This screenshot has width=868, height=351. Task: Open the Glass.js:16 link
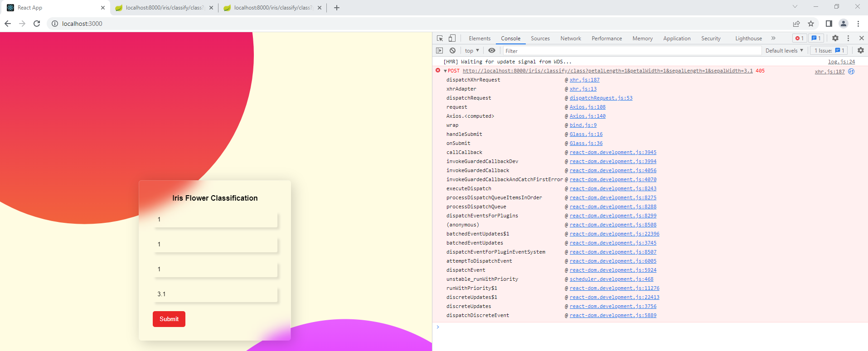click(586, 134)
